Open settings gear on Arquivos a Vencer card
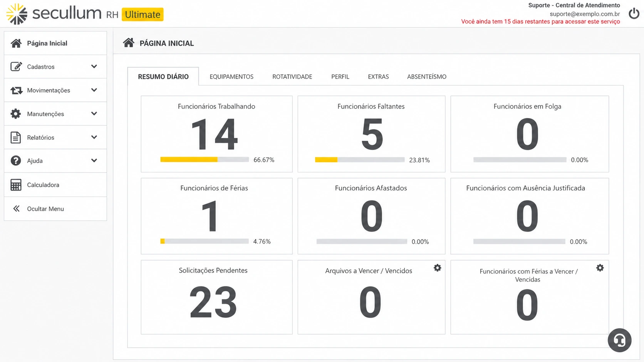Image resolution: width=644 pixels, height=362 pixels. pos(437,268)
